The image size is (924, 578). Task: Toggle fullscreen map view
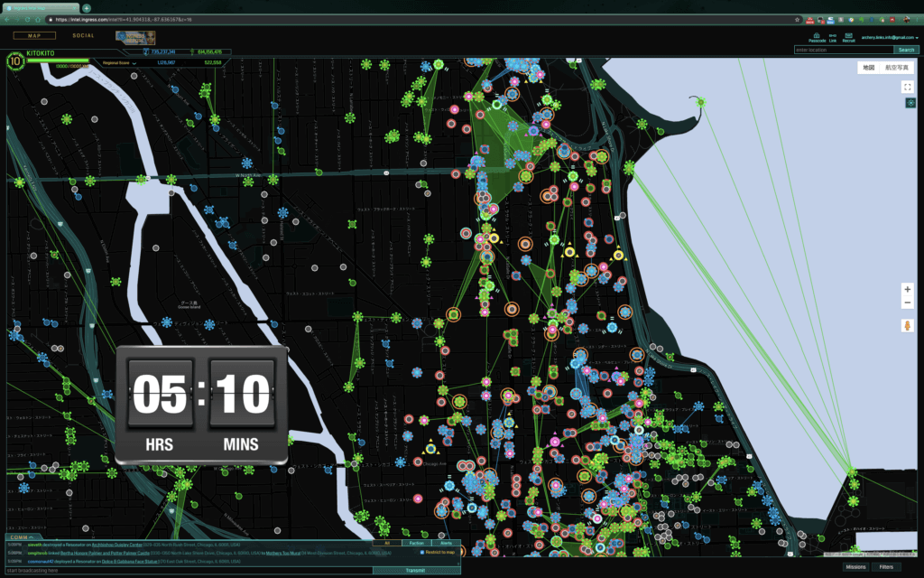(x=908, y=88)
